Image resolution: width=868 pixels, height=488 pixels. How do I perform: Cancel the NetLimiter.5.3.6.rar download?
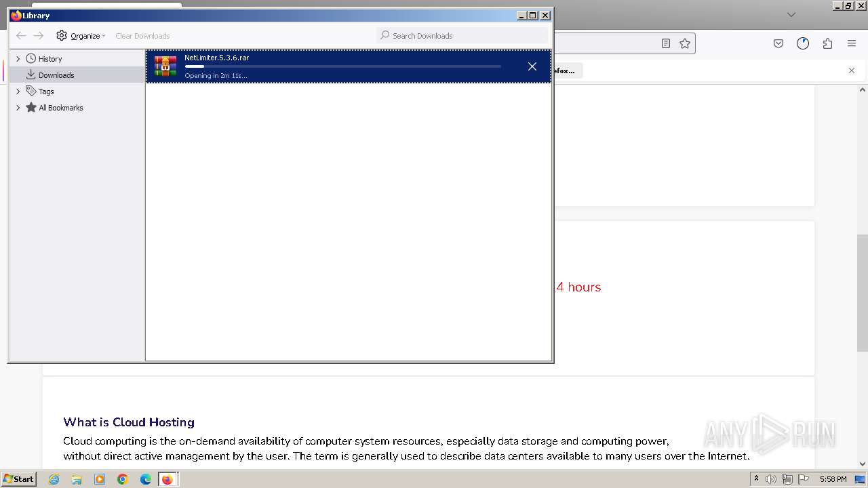coord(532,66)
